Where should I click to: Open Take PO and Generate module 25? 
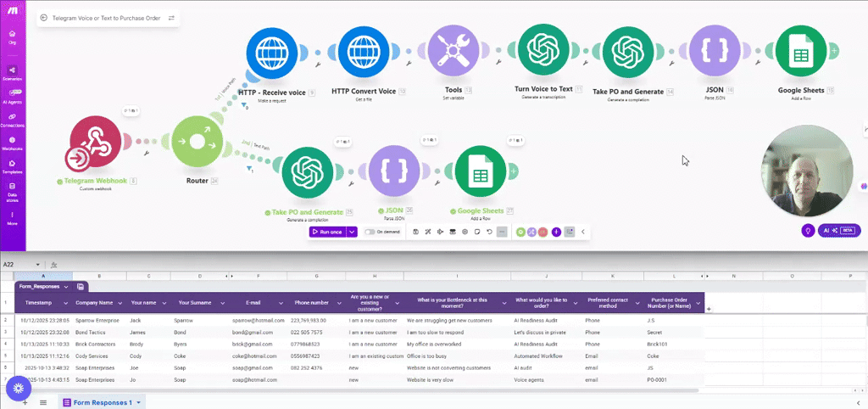pos(308,171)
